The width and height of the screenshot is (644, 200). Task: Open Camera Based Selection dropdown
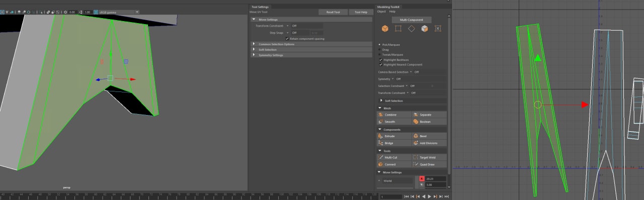coord(411,72)
